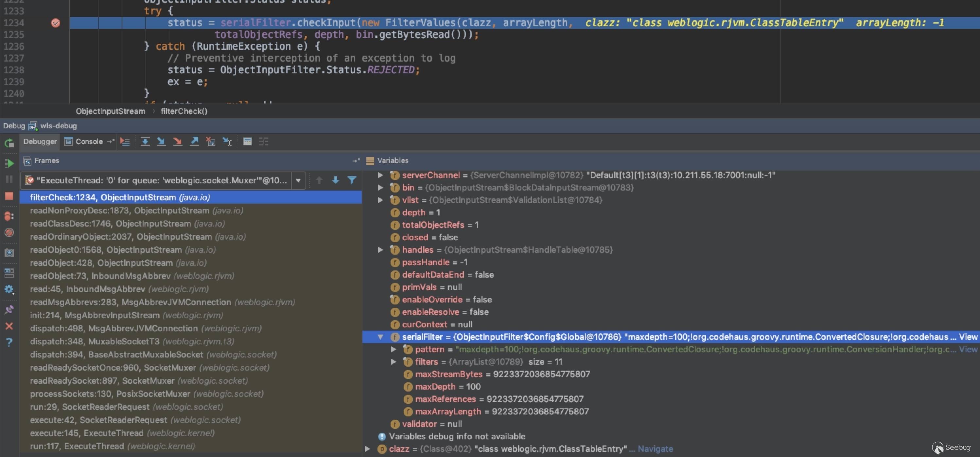Click the Force Step Into red arrow
The image size is (980, 457).
click(x=178, y=142)
